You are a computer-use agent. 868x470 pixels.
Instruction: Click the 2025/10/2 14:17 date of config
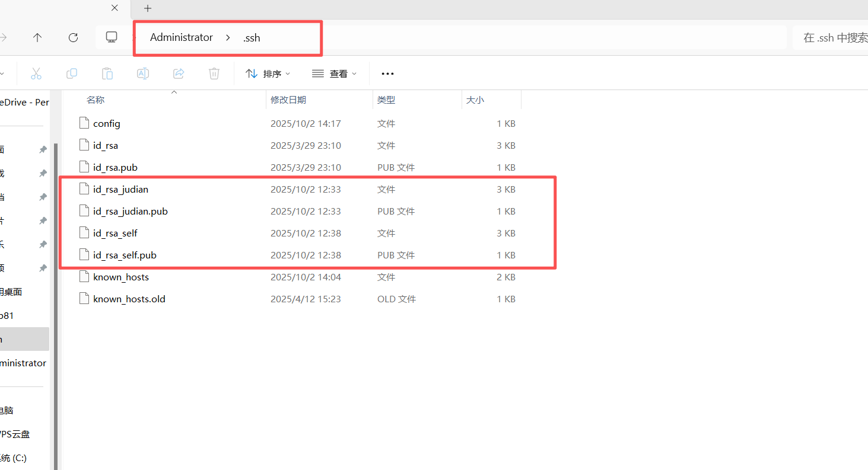coord(306,123)
